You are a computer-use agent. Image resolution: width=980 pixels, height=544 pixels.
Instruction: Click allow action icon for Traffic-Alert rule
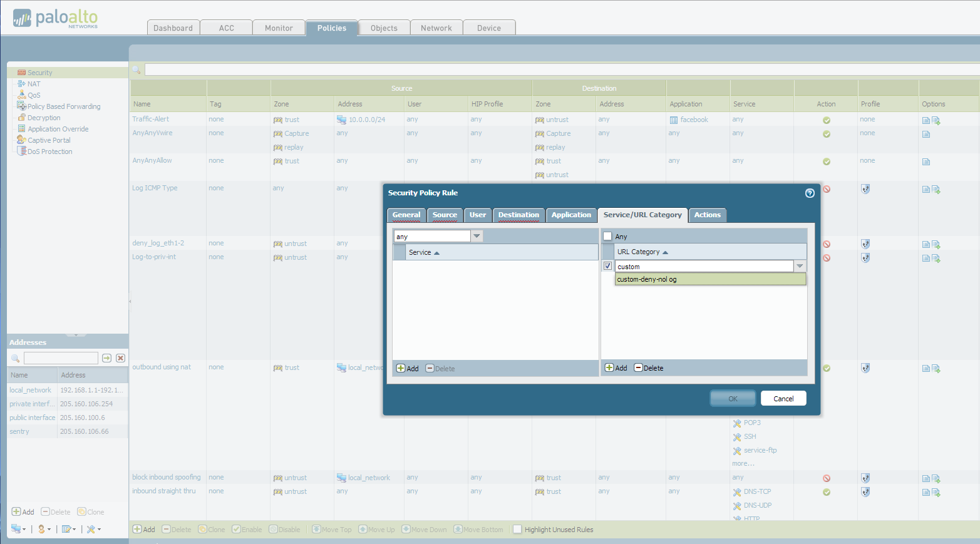(x=827, y=120)
